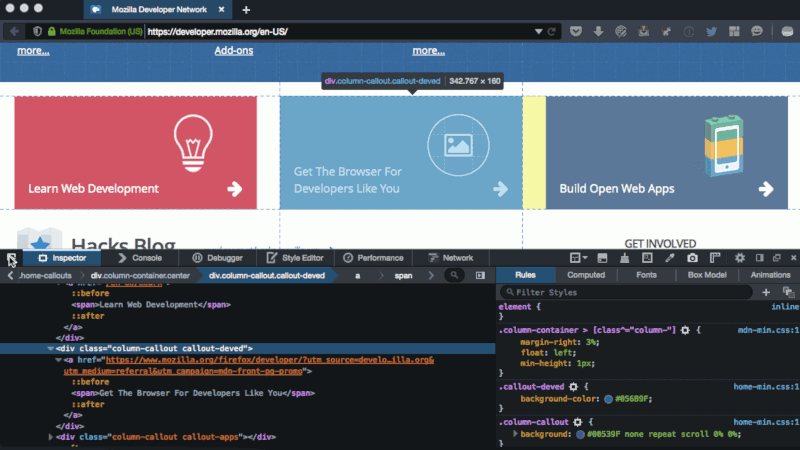Click Get The Browser For Developers callout
The height and width of the screenshot is (450, 800).
click(x=401, y=153)
